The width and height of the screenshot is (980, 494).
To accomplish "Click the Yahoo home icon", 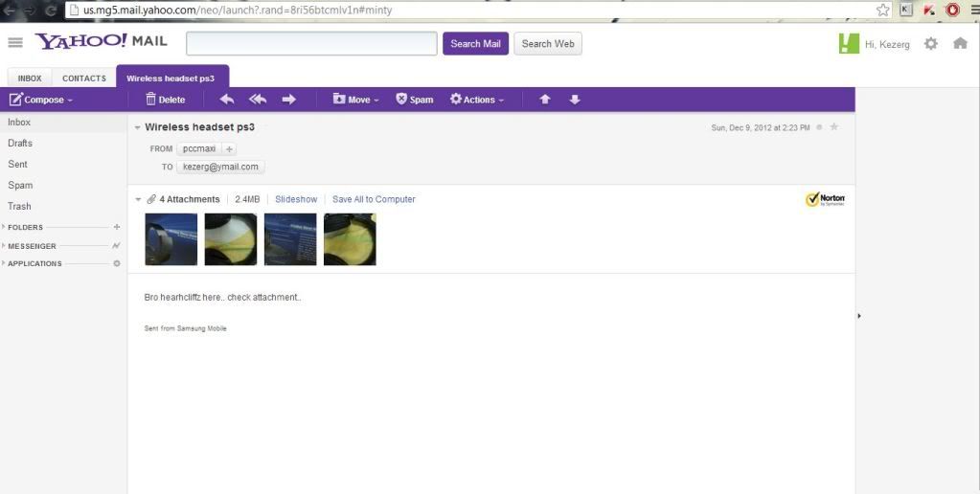I will [960, 44].
